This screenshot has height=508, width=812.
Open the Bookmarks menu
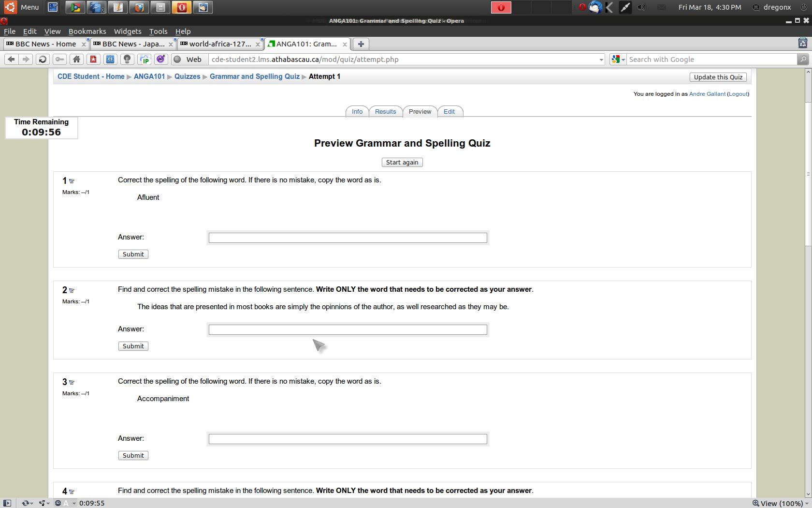coord(87,31)
